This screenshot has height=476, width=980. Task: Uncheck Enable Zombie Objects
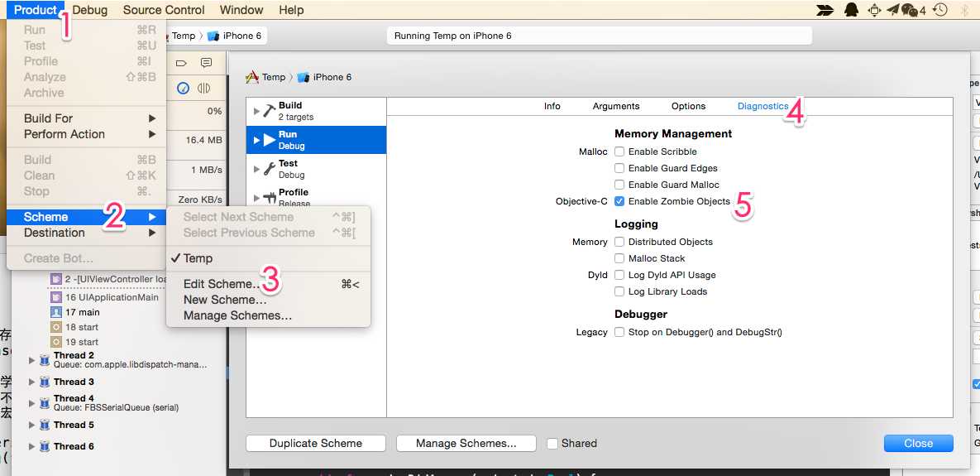[x=619, y=201]
